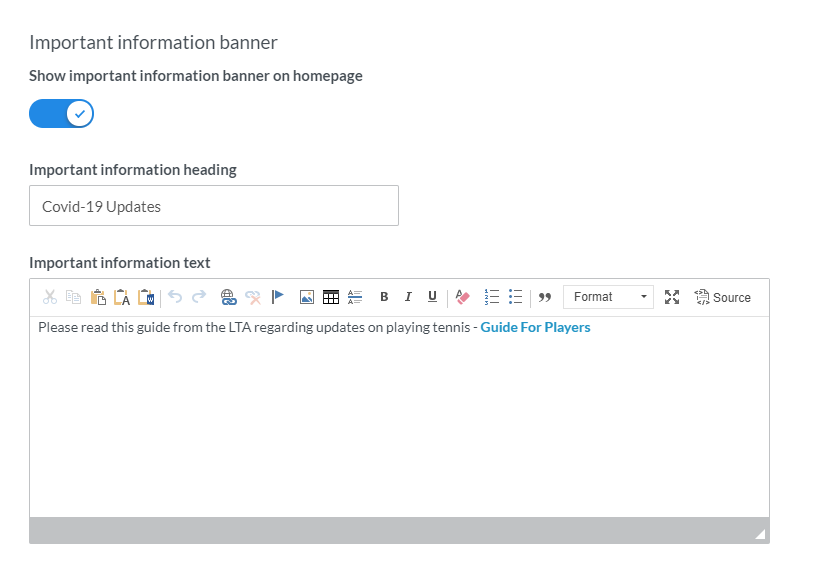
Task: Insert an image via the image icon
Action: coord(307,297)
